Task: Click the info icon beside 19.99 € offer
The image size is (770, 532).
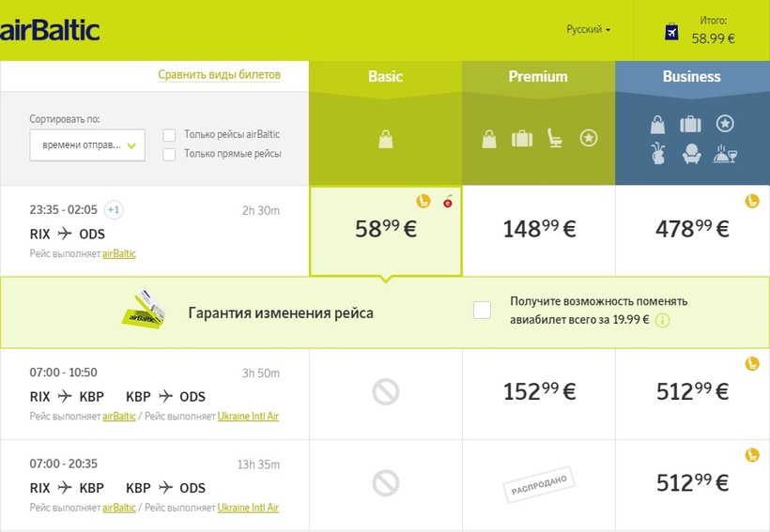Action: tap(663, 321)
